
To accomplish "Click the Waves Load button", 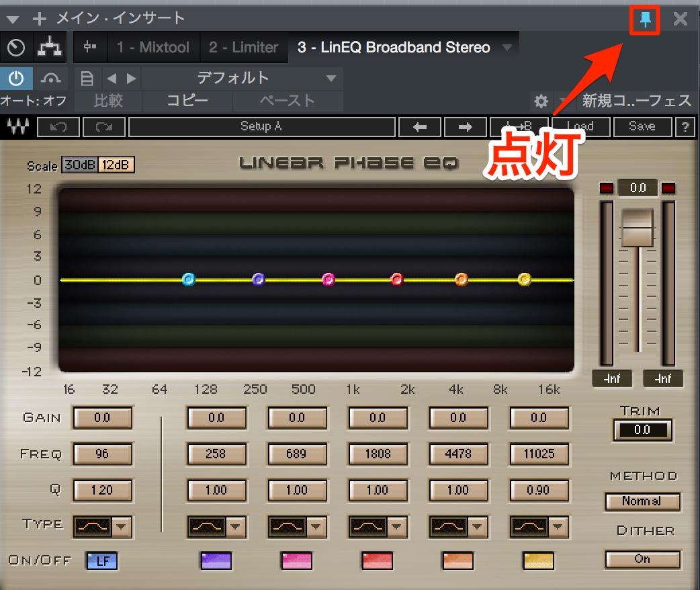I will [x=581, y=127].
